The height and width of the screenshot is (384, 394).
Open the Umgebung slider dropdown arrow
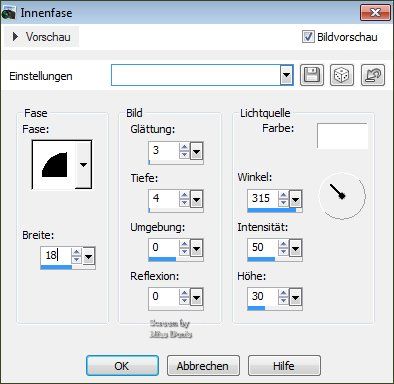[197, 248]
